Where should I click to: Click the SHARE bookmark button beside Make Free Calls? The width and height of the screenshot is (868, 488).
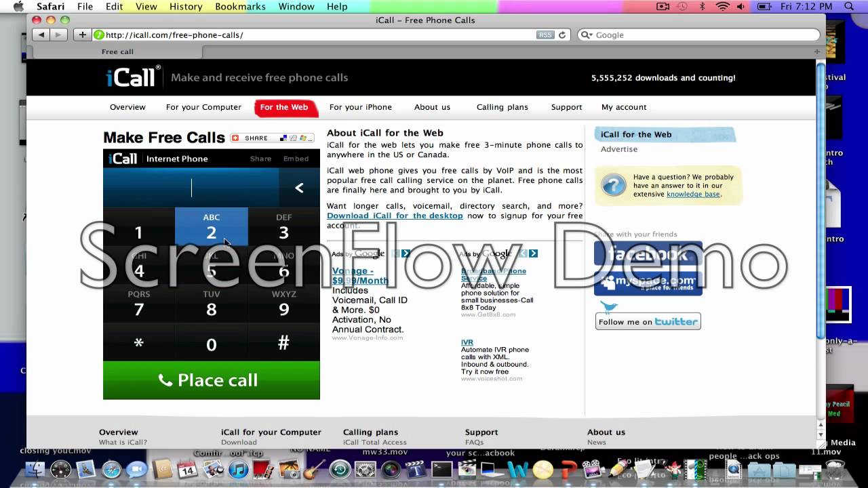(x=272, y=138)
